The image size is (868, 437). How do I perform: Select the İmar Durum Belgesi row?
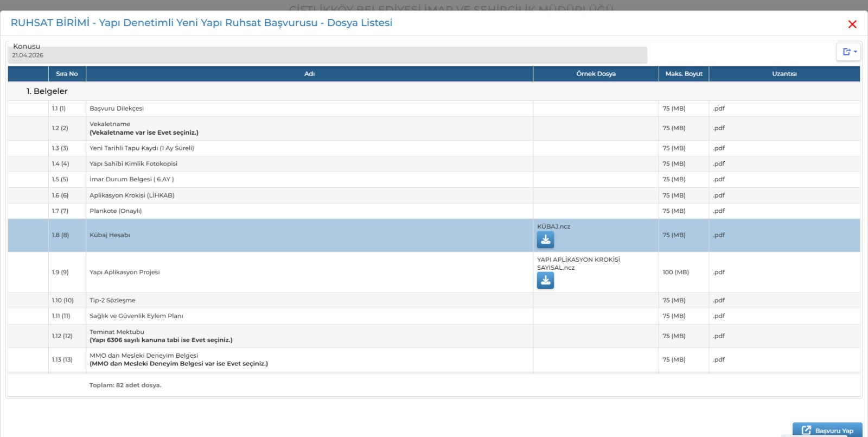pyautogui.click(x=434, y=179)
